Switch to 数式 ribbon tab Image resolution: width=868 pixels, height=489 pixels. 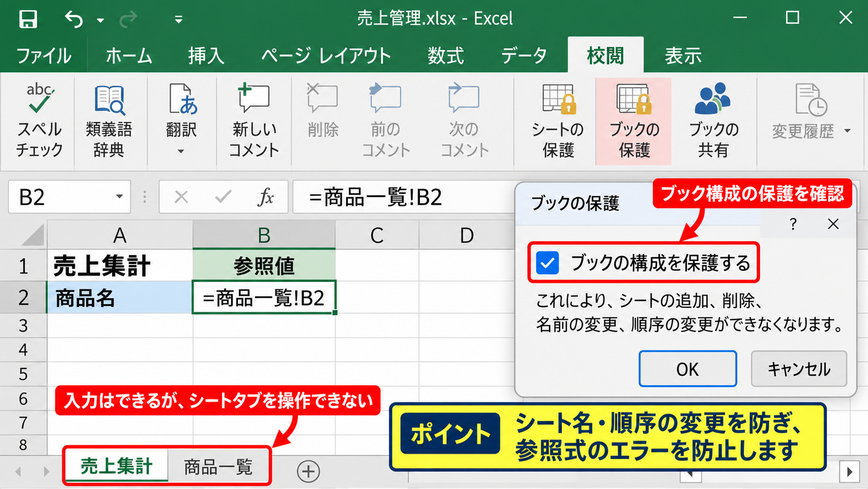tap(445, 56)
